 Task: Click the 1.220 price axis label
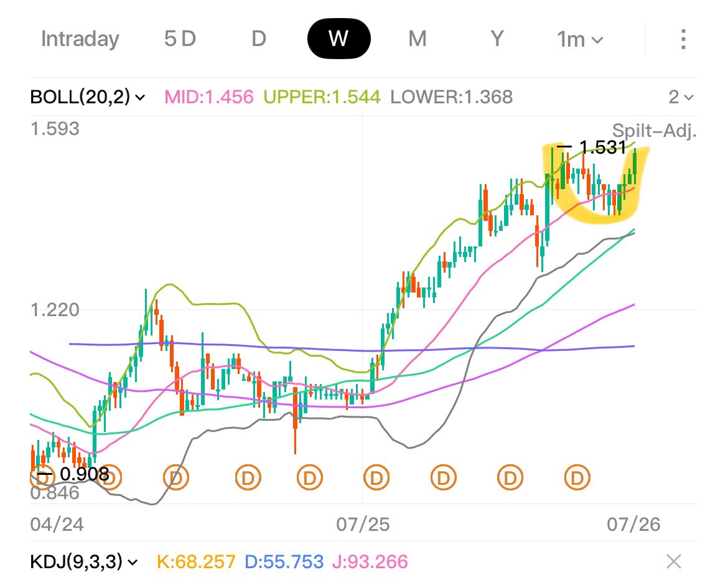[x=55, y=310]
